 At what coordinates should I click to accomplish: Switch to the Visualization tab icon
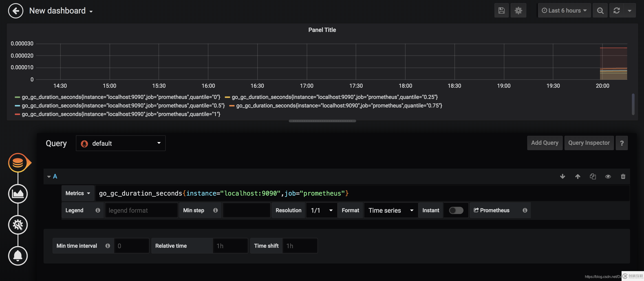point(18,194)
